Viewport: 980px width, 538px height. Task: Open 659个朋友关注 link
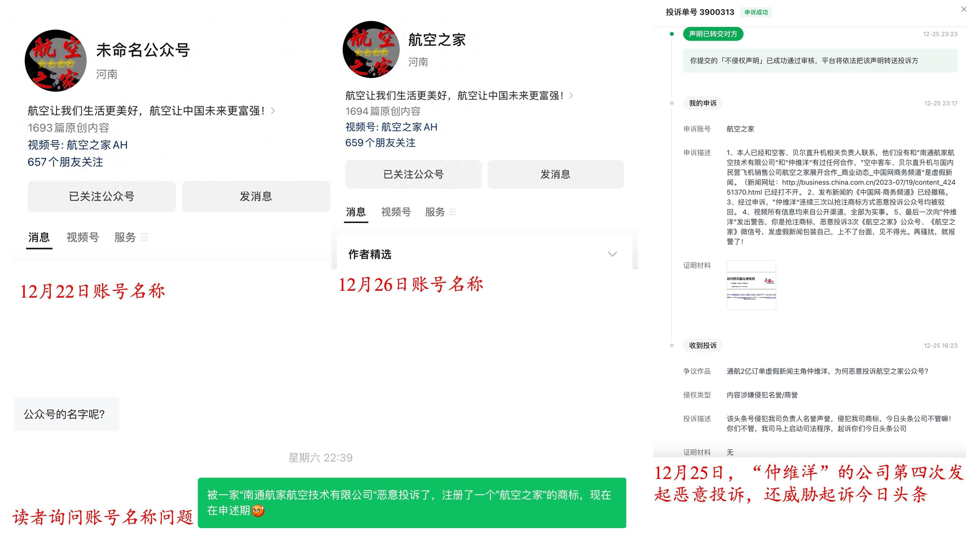click(x=380, y=143)
